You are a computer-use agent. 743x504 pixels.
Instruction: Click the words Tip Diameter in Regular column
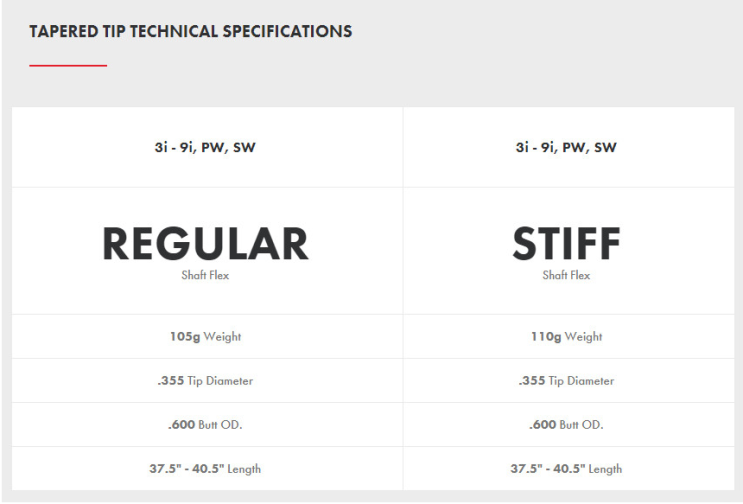[x=220, y=381]
